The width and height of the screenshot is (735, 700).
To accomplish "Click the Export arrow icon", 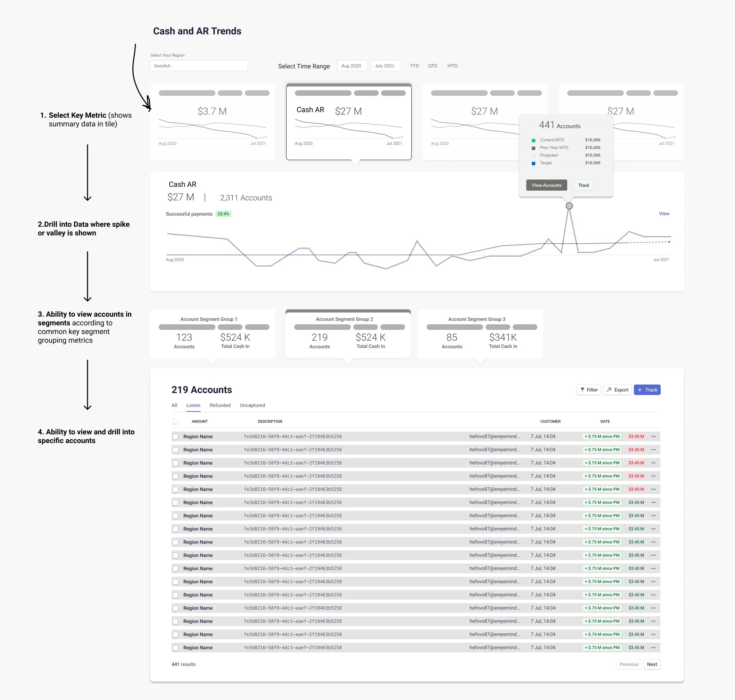I will [609, 390].
